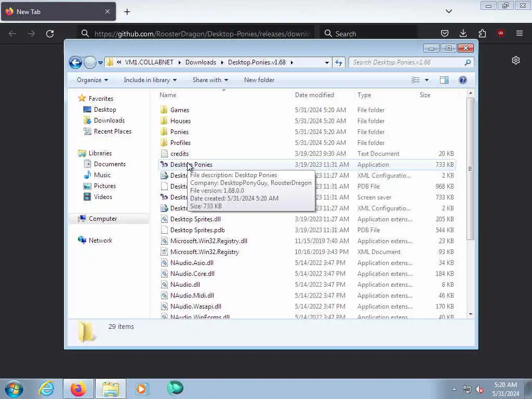Select the Microsoft.Win32.Registry XML document
532x399 pixels.
205,252
